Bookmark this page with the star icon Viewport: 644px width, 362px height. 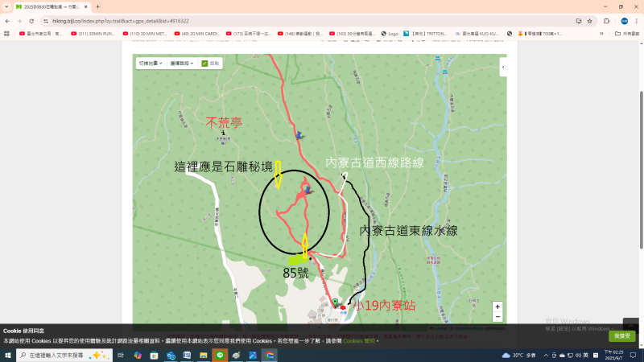pyautogui.click(x=590, y=21)
